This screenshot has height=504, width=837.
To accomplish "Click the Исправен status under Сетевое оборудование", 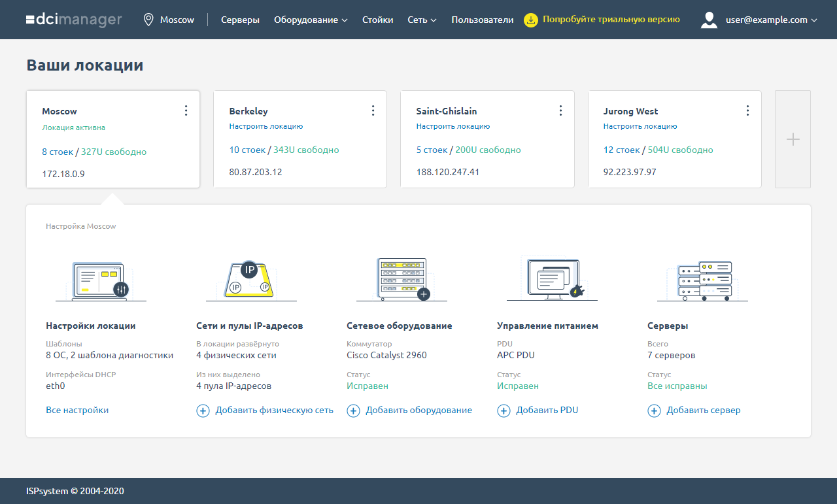I will 367,386.
